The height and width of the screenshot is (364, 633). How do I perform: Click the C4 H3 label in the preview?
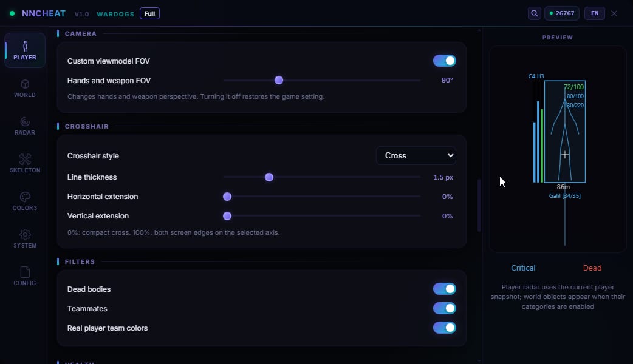536,76
